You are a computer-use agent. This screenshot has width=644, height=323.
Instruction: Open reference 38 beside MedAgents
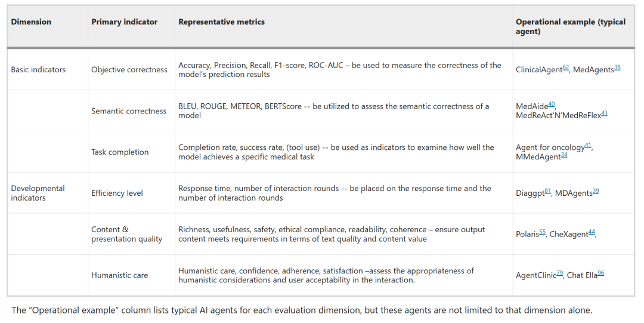click(x=617, y=68)
